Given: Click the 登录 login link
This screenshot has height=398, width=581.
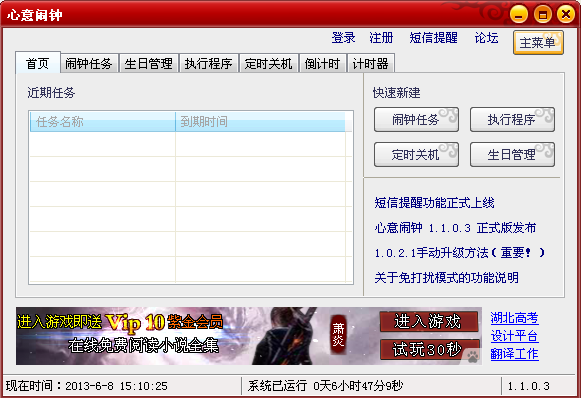Looking at the screenshot, I should 343,37.
